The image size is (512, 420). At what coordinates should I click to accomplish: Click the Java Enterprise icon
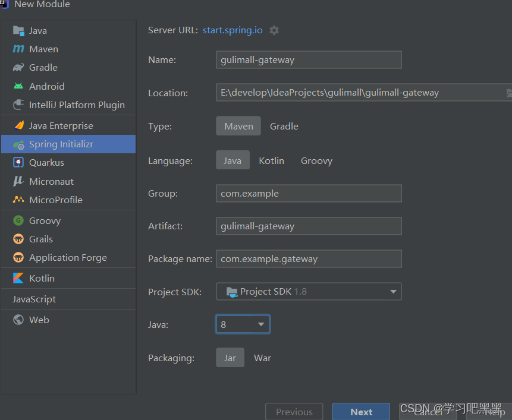point(19,125)
